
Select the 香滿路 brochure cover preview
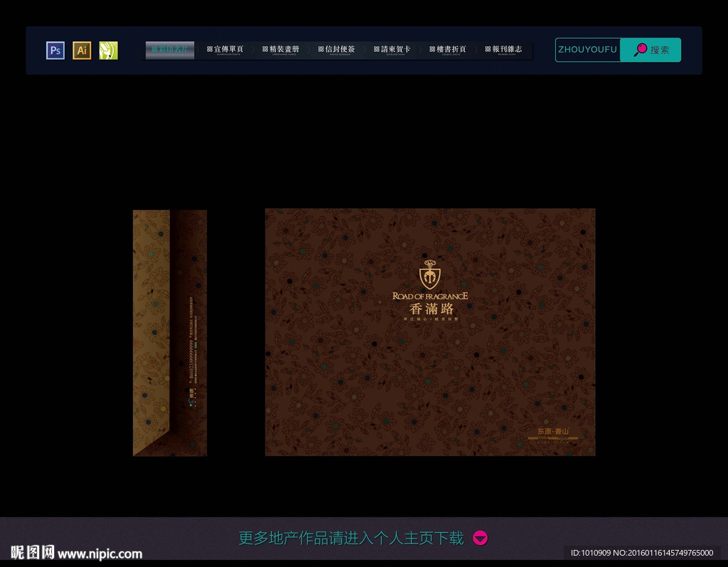pyautogui.click(x=429, y=332)
